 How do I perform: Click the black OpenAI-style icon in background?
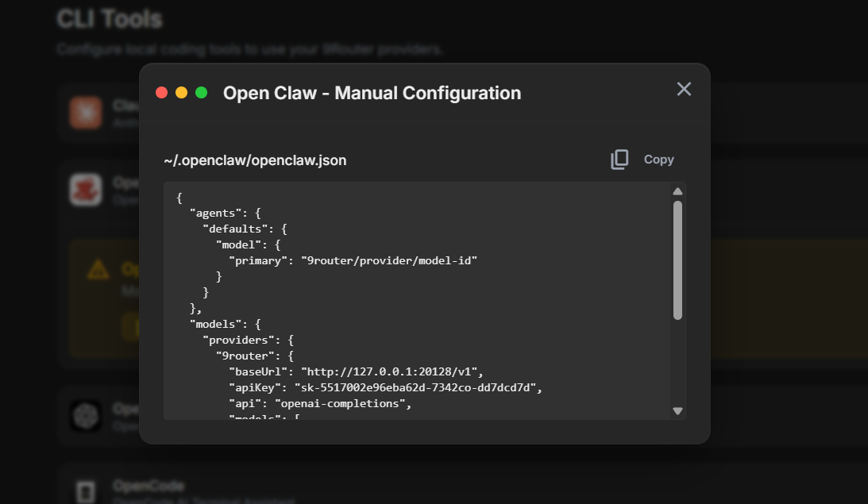86,416
